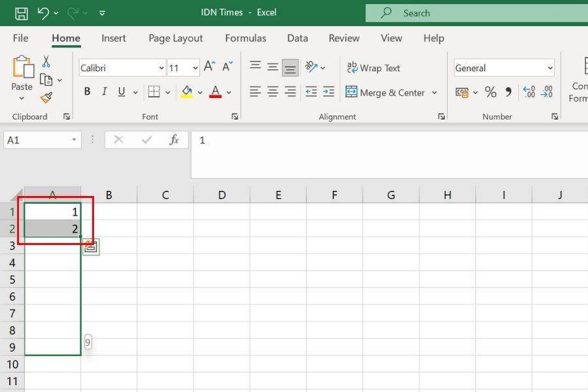The height and width of the screenshot is (392, 588).
Task: Expand the Paste options arrow
Action: click(22, 98)
